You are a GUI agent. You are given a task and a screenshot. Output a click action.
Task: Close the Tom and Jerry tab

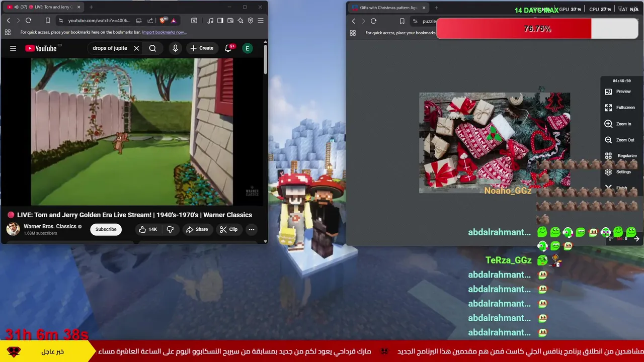[x=77, y=7]
